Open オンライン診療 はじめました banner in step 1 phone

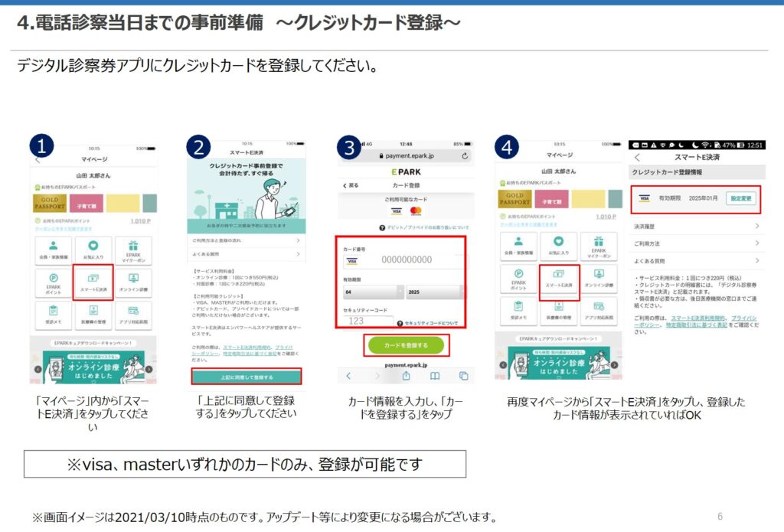(x=93, y=366)
